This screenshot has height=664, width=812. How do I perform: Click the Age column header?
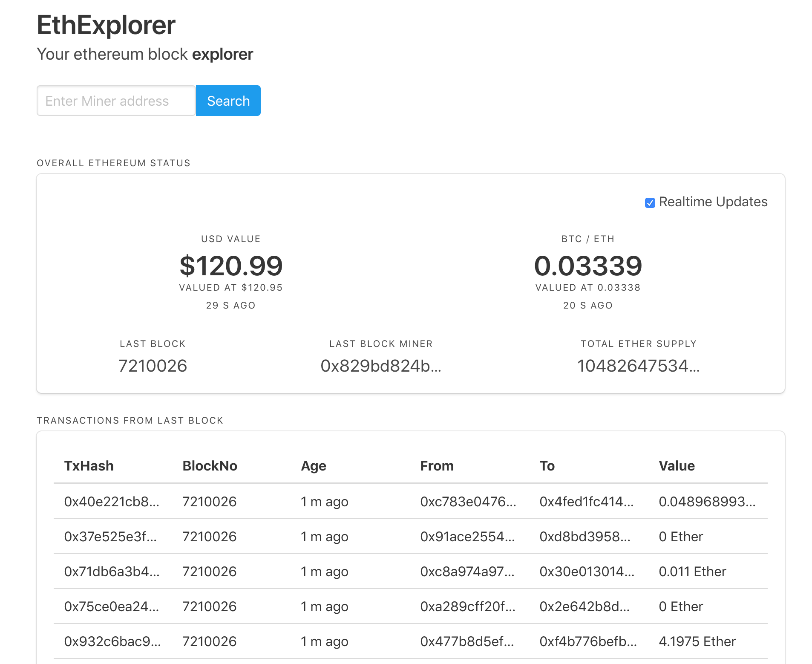pos(314,466)
